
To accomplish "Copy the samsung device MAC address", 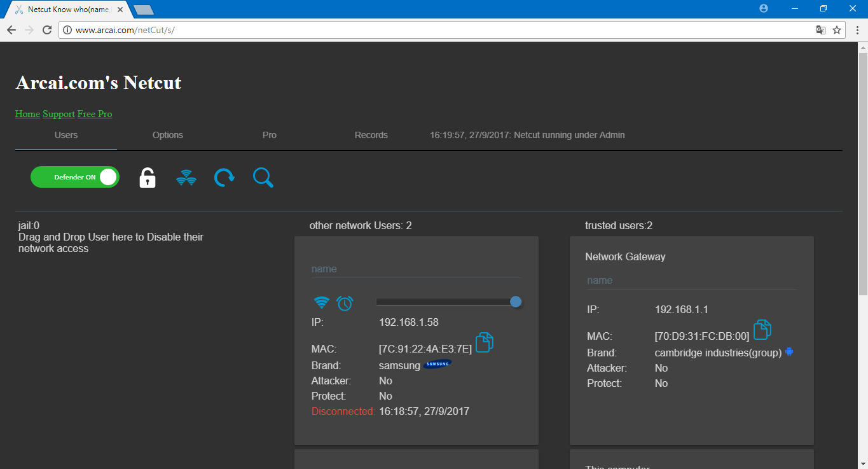I will click(485, 342).
